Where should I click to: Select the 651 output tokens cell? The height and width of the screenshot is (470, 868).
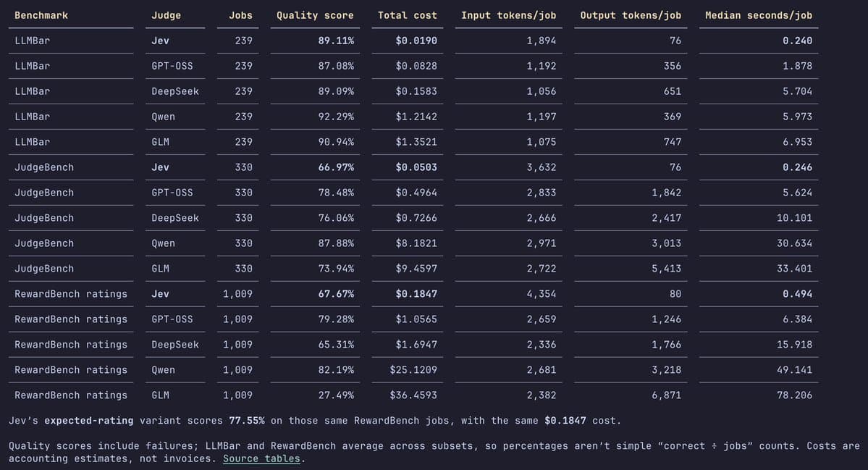click(673, 91)
